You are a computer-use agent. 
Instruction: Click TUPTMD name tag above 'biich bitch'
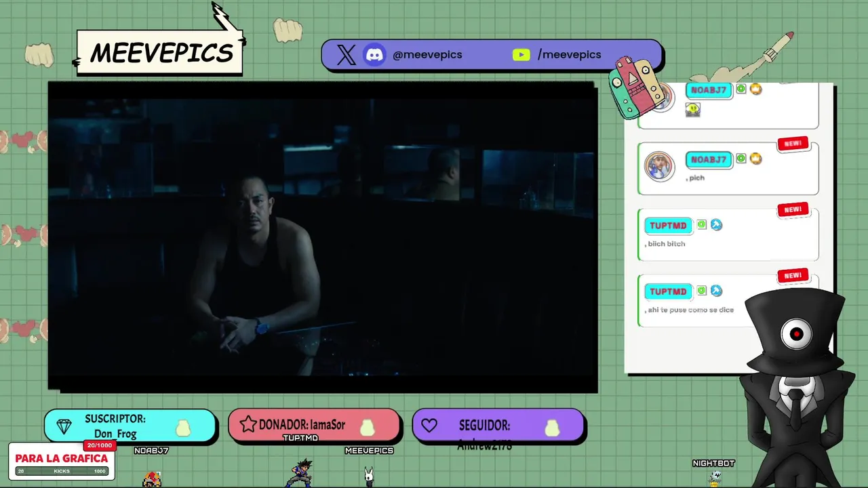(x=668, y=226)
